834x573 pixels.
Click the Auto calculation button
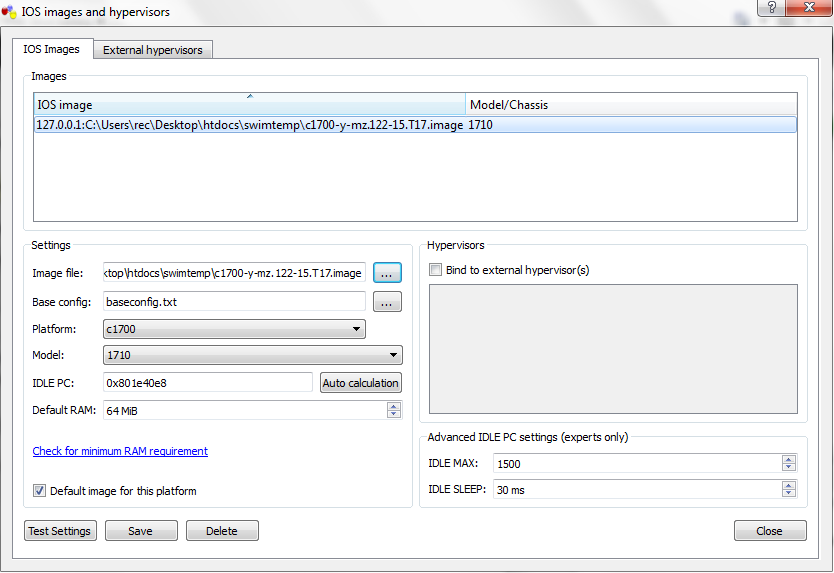point(361,383)
